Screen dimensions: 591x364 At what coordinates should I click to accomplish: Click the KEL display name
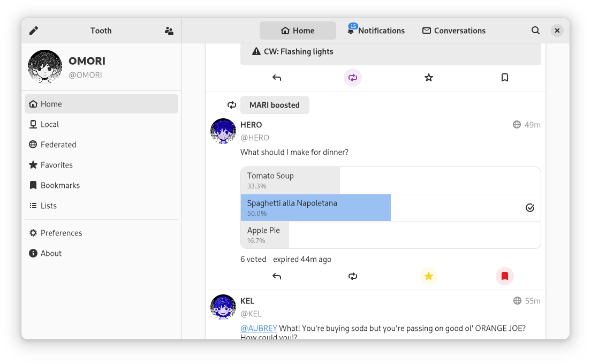coord(247,301)
